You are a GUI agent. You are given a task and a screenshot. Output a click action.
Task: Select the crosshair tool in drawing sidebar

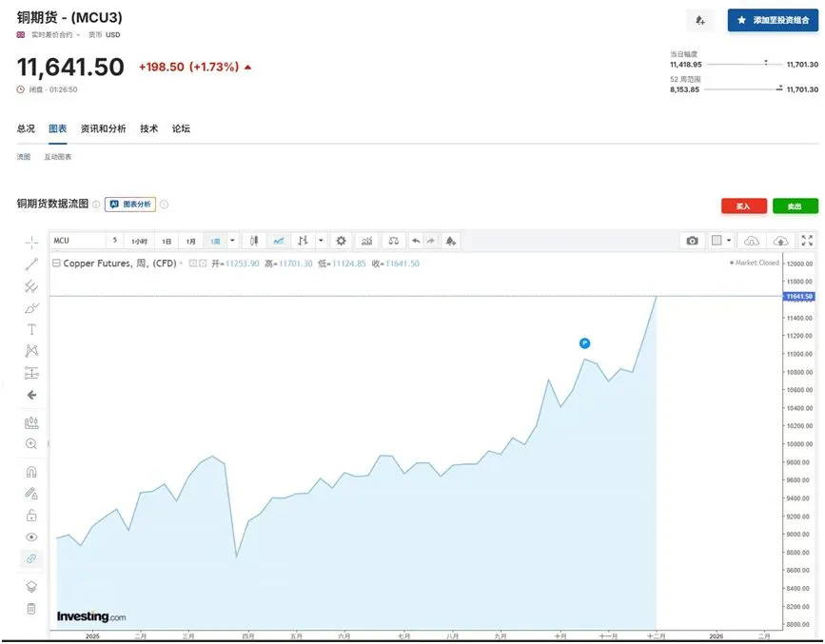31,242
